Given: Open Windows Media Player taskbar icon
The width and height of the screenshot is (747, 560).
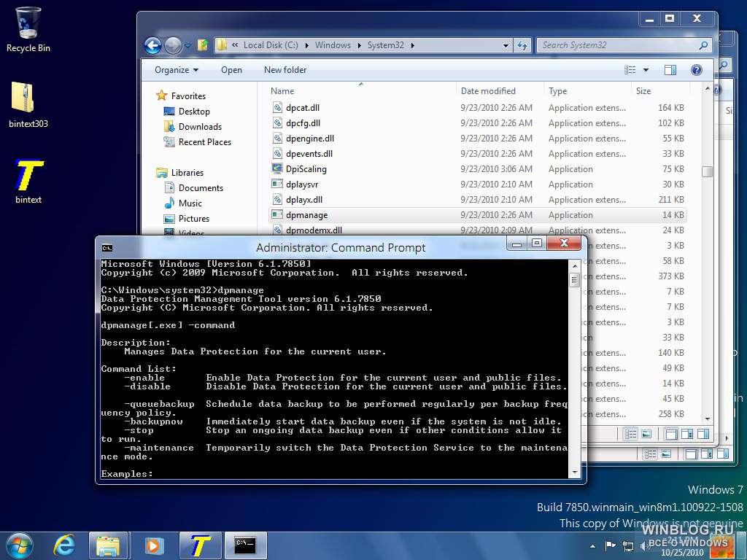Looking at the screenshot, I should pyautogui.click(x=153, y=545).
